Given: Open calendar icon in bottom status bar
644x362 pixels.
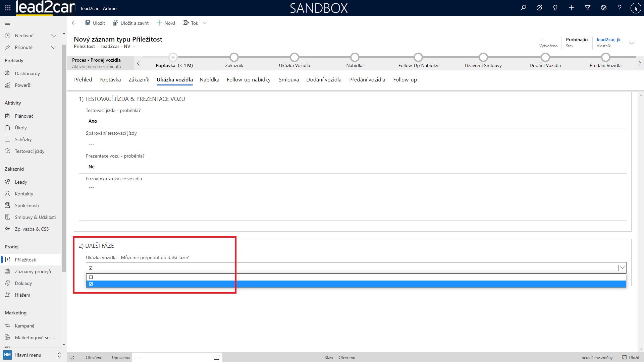Looking at the screenshot, I should pyautogui.click(x=216, y=357).
